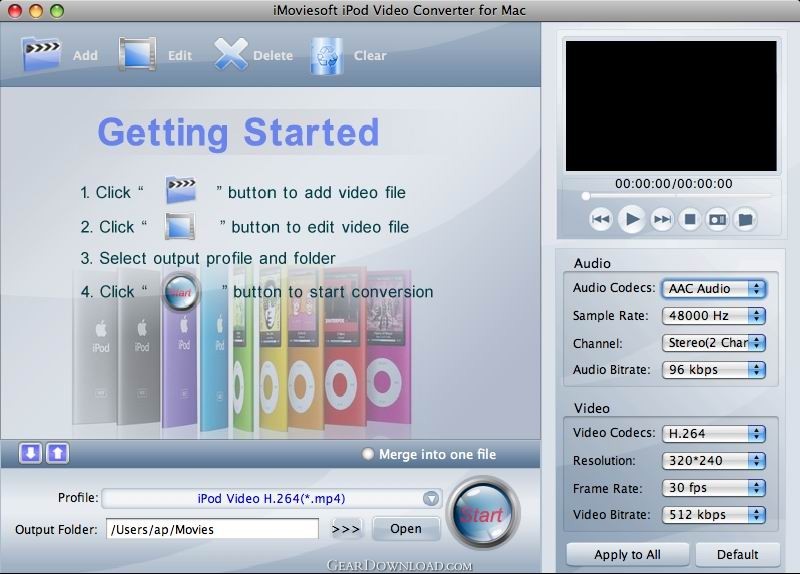
Task: Click the Edit filmstrip icon in toolbar
Action: pos(137,54)
